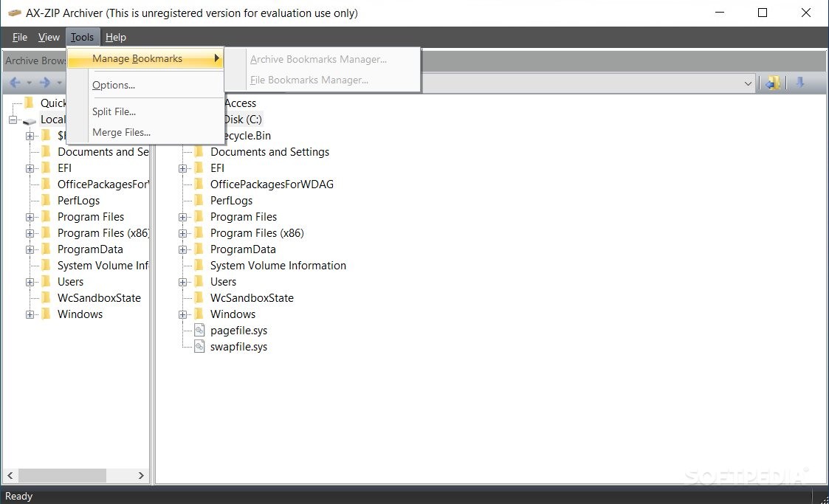Expand Program Files in left tree
829x504 pixels.
pyautogui.click(x=30, y=217)
